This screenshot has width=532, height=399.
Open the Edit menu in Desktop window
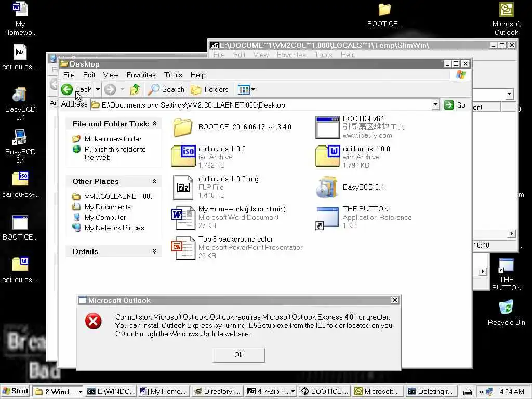pyautogui.click(x=89, y=75)
